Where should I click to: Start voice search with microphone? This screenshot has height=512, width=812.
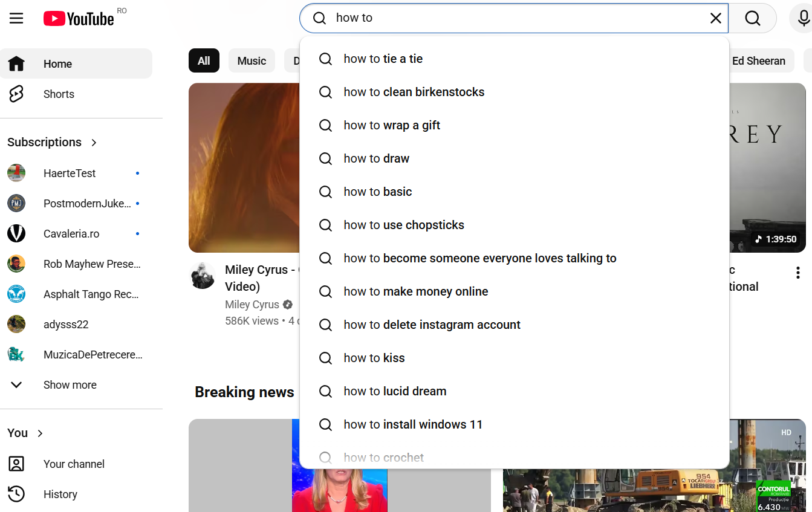click(804, 18)
